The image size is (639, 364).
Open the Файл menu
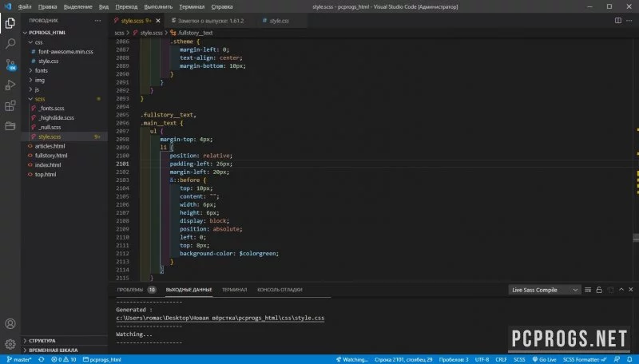pos(25,6)
